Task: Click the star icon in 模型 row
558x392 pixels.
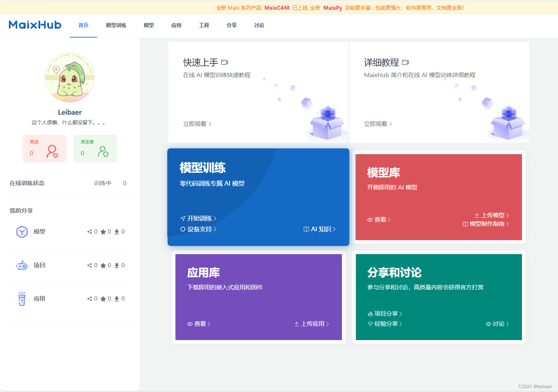Action: (x=103, y=232)
